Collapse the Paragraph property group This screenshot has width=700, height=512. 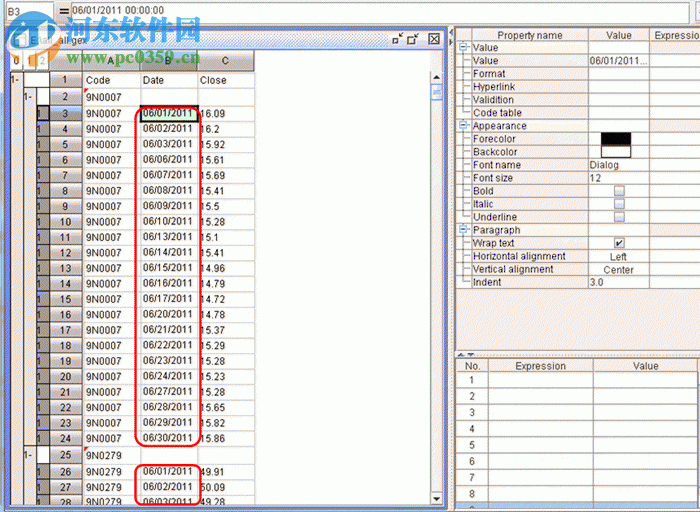[463, 229]
